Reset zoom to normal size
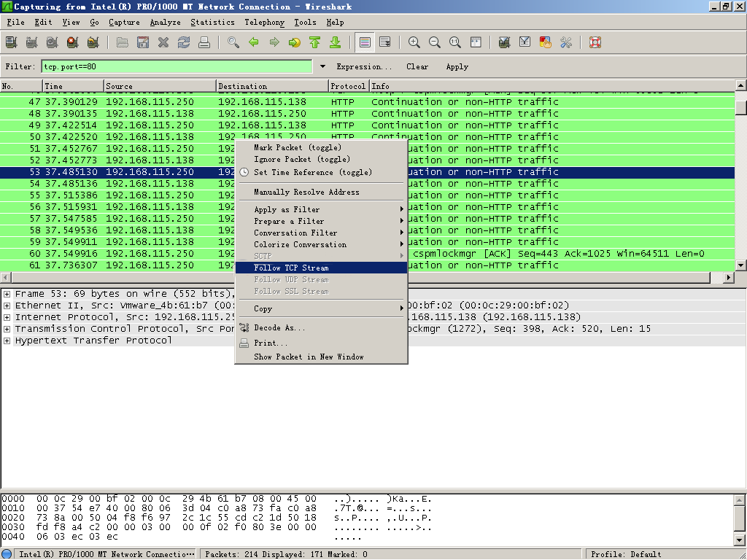 pyautogui.click(x=455, y=42)
